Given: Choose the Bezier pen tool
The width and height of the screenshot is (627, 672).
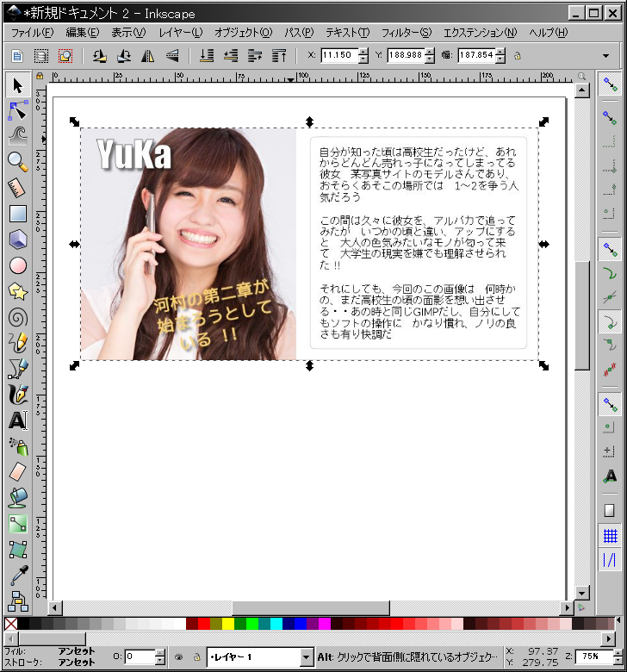Looking at the screenshot, I should point(18,369).
